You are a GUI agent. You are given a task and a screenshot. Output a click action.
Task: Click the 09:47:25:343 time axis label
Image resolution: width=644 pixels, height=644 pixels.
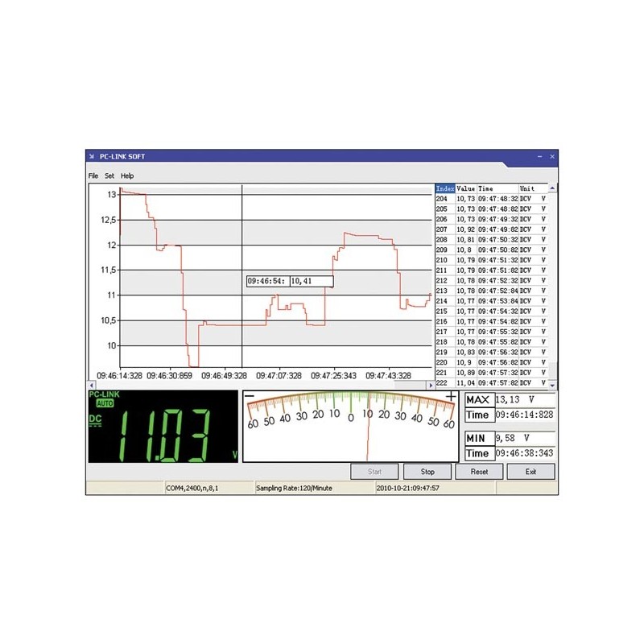(333, 376)
